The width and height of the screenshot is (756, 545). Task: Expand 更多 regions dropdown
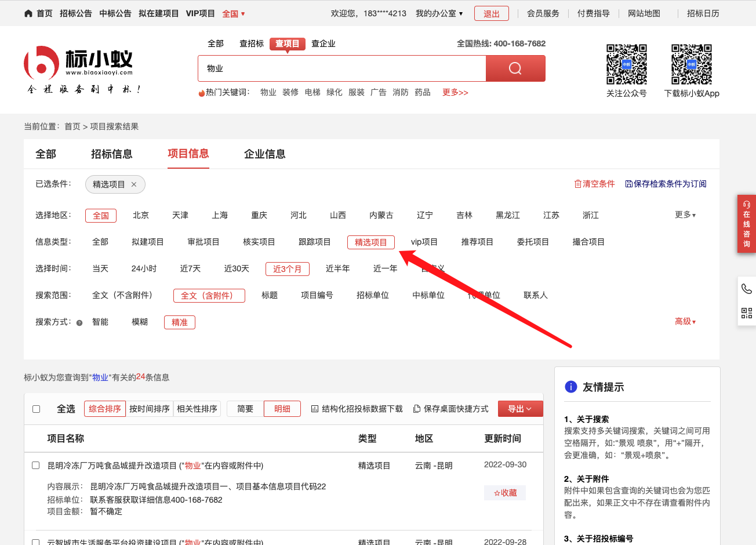tap(685, 215)
